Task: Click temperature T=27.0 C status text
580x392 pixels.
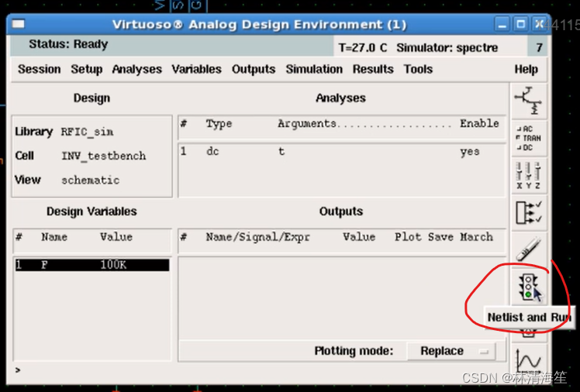Action: [363, 48]
